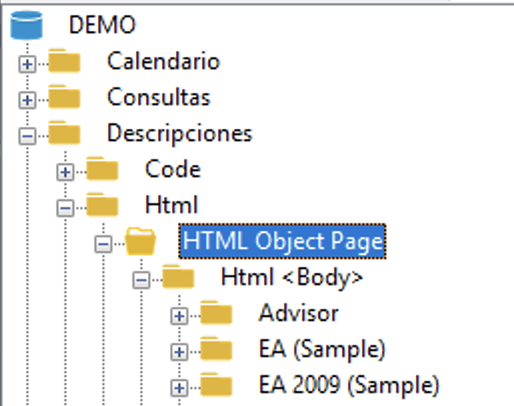
Task: Expand the Advisor node
Action: click(x=179, y=316)
